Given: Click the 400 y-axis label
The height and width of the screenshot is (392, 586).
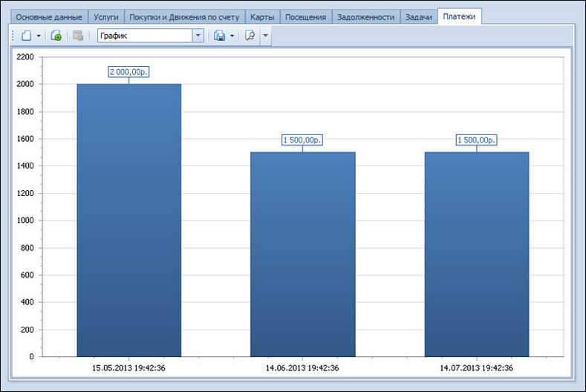Looking at the screenshot, I should coord(27,302).
